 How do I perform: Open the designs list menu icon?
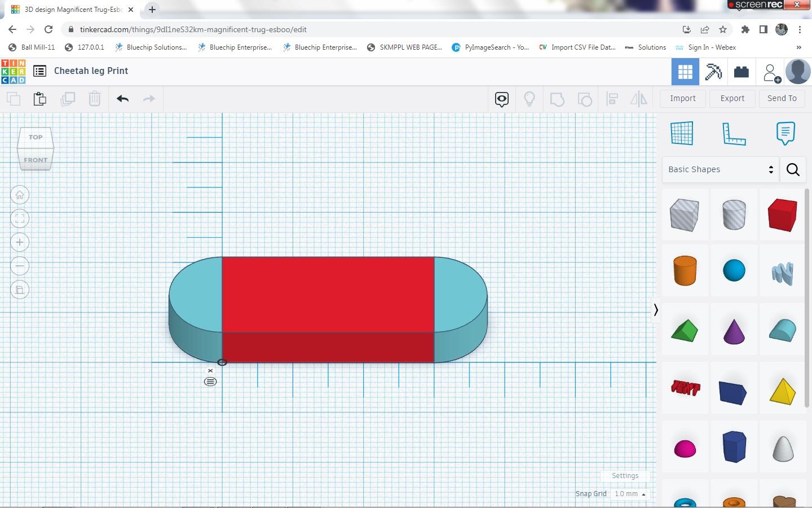click(x=39, y=71)
